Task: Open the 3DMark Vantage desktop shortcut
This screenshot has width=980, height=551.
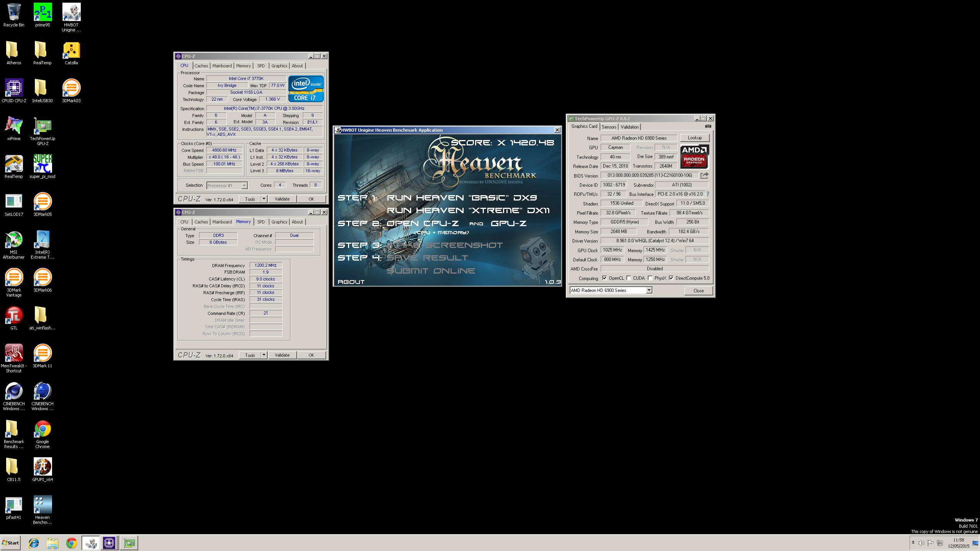Action: click(14, 283)
